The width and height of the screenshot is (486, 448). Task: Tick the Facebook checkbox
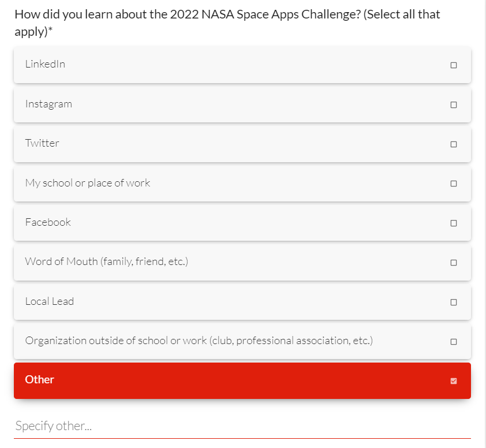point(453,223)
